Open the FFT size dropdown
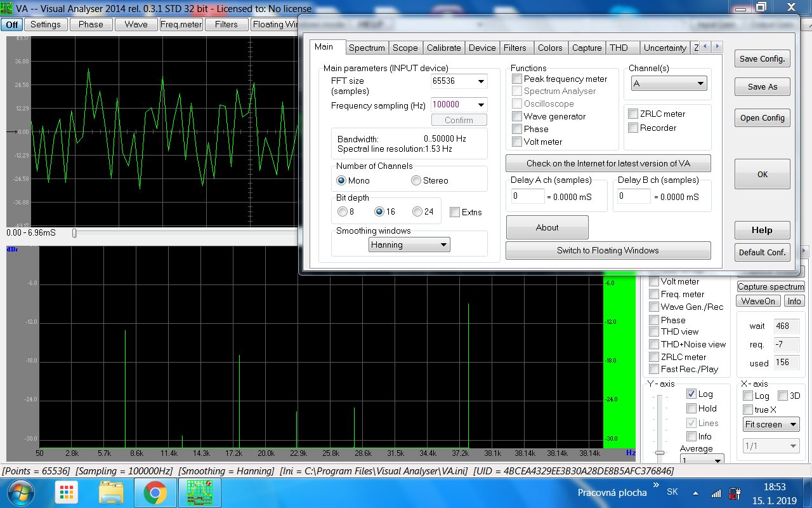The image size is (812, 508). [481, 81]
